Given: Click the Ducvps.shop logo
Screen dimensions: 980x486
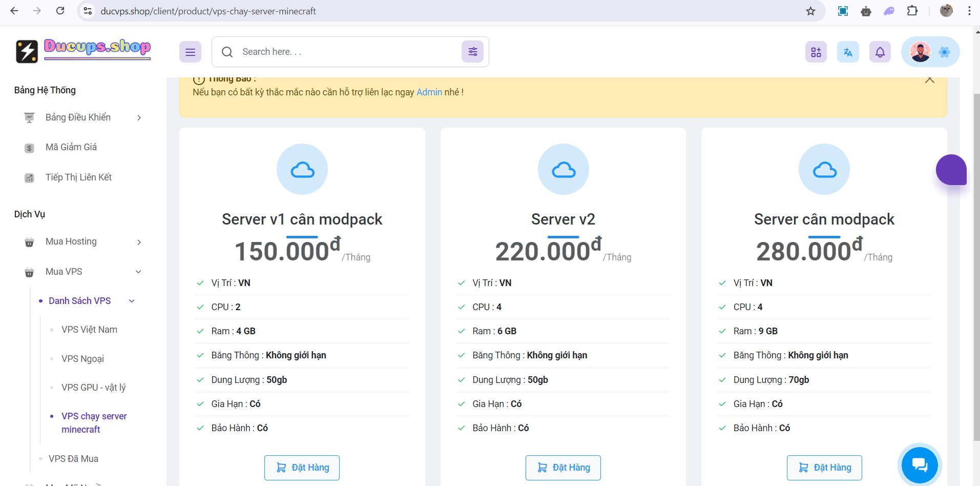Looking at the screenshot, I should point(83,51).
